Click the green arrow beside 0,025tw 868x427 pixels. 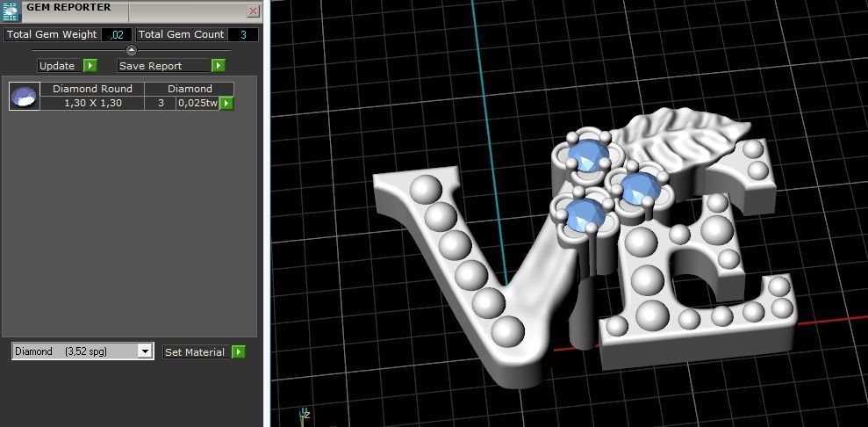tap(226, 103)
